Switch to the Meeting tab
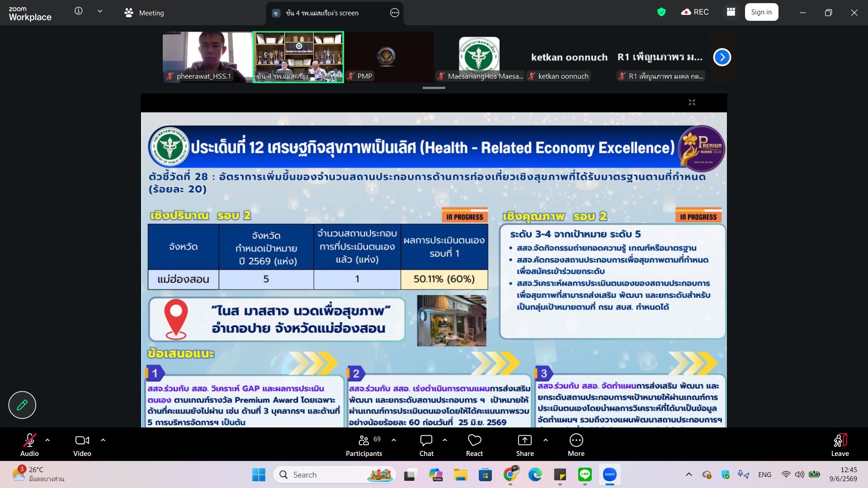Image resolution: width=868 pixels, height=488 pixels. (144, 13)
